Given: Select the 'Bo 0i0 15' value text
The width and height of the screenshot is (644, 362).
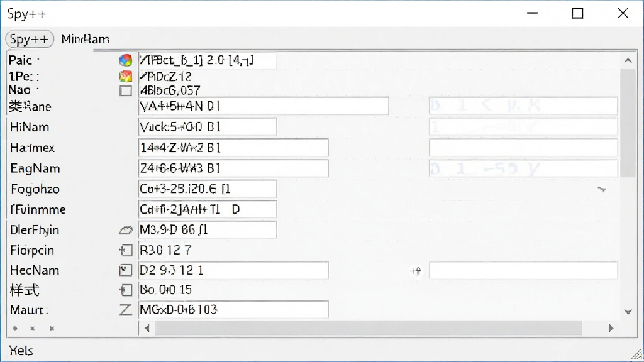Looking at the screenshot, I should [165, 290].
